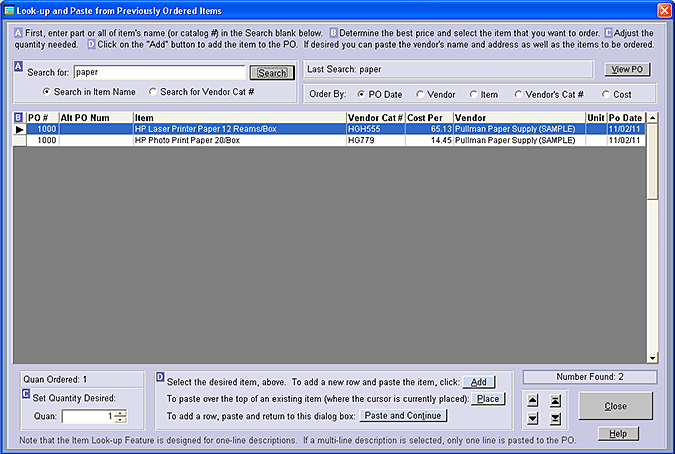675x454 pixels.
Task: Click vendor catalog cell HG779
Action: pyautogui.click(x=376, y=140)
